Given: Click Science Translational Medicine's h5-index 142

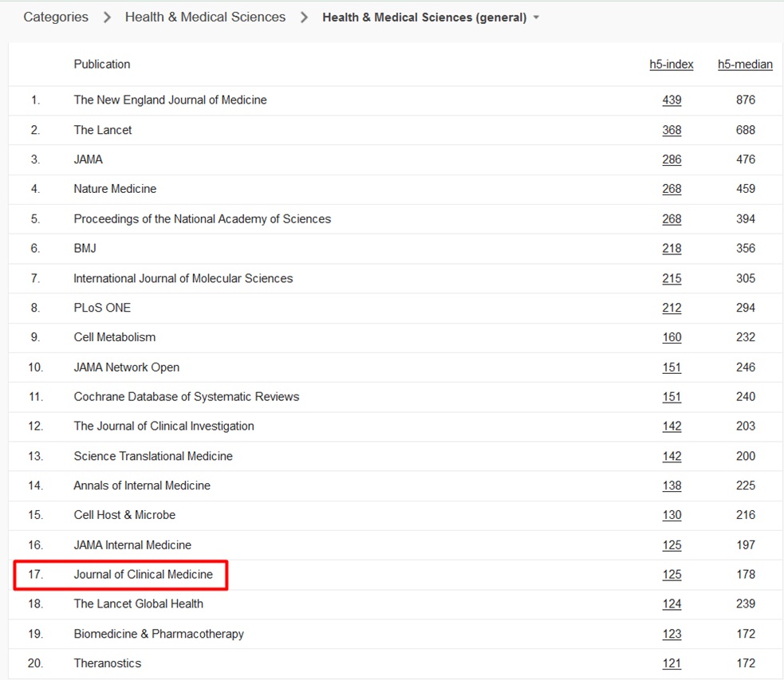Looking at the screenshot, I should (672, 455).
